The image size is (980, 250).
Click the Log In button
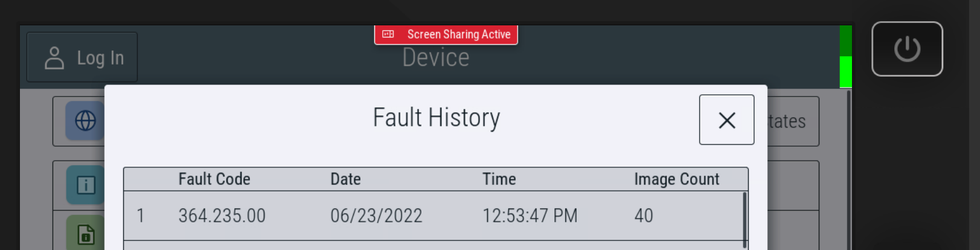82,58
